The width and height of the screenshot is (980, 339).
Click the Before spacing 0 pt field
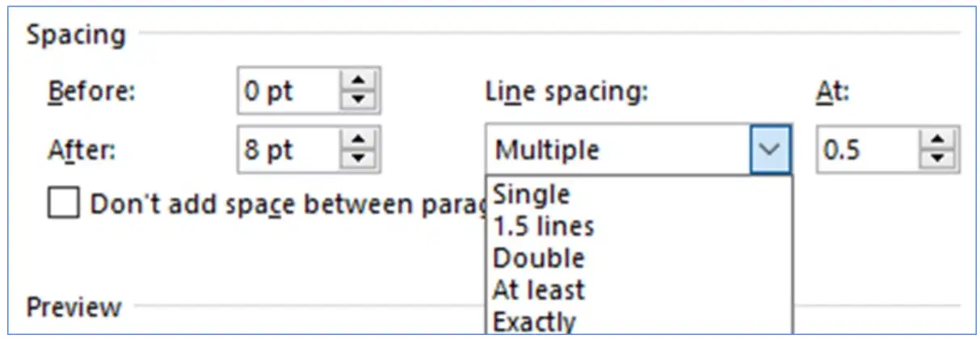pos(290,91)
